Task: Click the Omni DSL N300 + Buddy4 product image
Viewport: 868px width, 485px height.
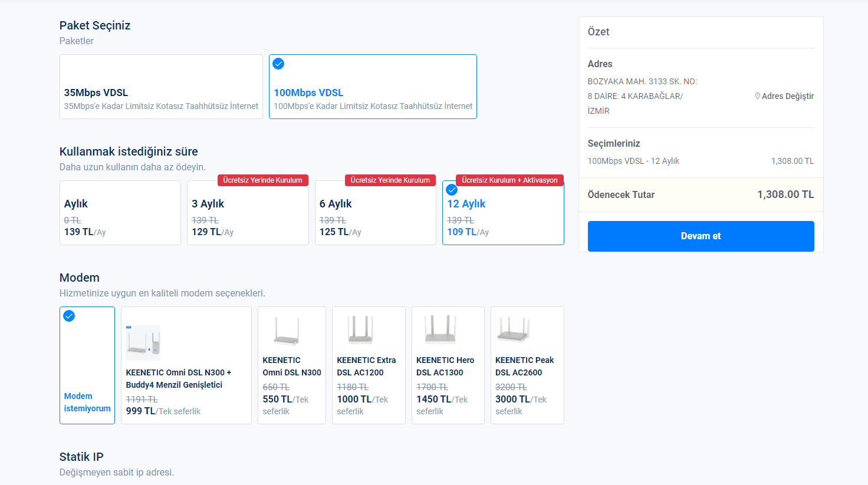Action: (143, 343)
